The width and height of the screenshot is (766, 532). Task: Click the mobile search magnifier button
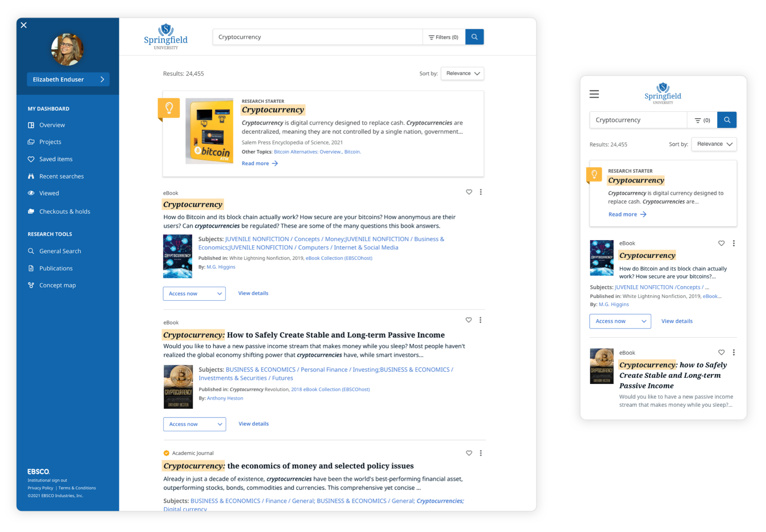click(x=727, y=120)
